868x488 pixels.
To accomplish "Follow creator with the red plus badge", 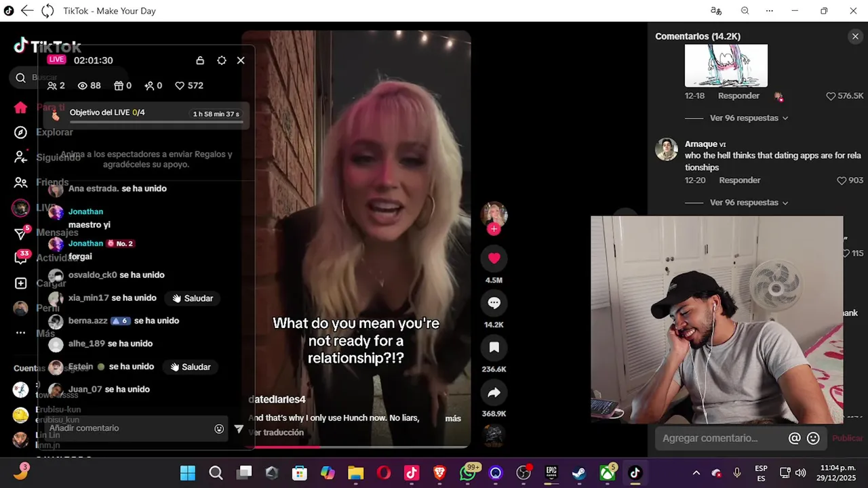I will (494, 229).
